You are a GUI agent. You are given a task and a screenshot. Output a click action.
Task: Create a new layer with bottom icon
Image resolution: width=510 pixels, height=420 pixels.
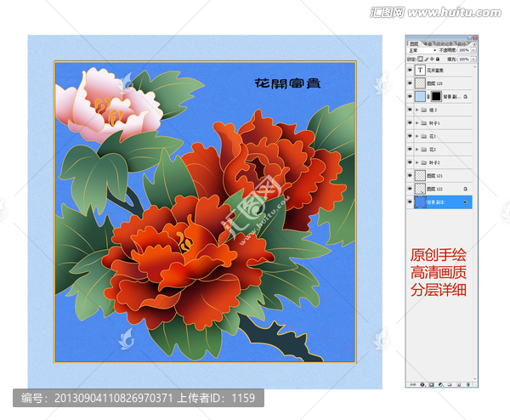(459, 384)
